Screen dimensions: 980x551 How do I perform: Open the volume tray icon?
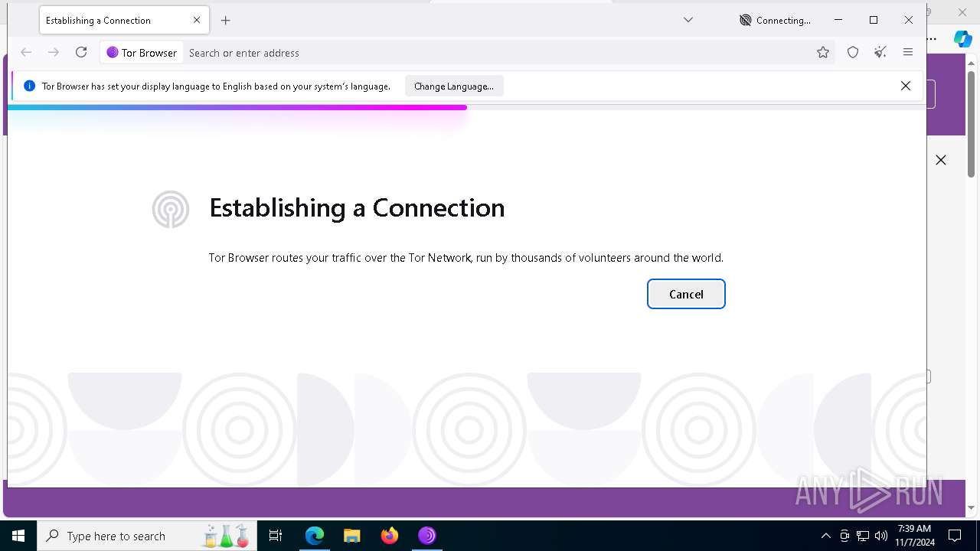click(x=881, y=536)
